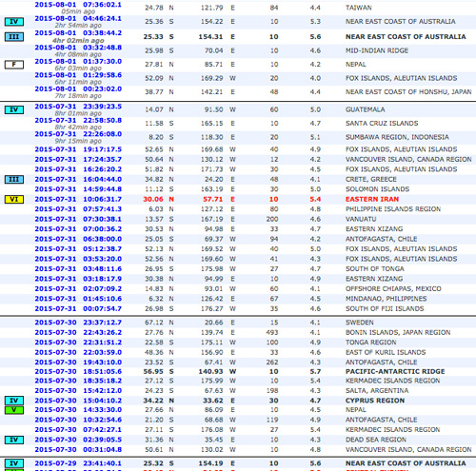Open the 2015-08-01 00:23:02.0 Honshu event link
The height and width of the screenshot is (471, 476).
(x=78, y=89)
